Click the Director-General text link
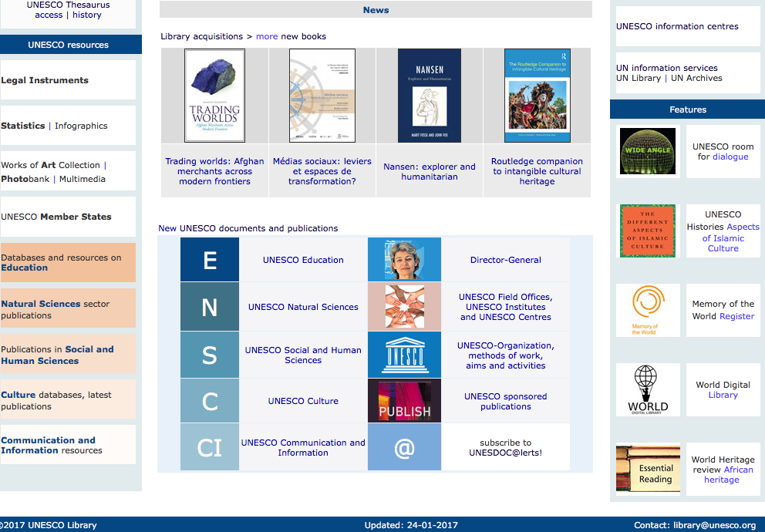 coord(505,260)
